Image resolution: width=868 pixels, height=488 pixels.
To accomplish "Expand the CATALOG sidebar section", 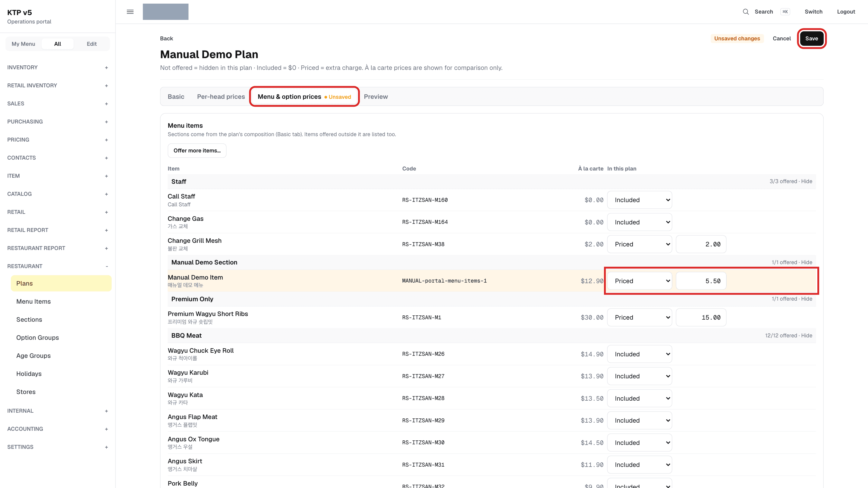I will coord(58,194).
